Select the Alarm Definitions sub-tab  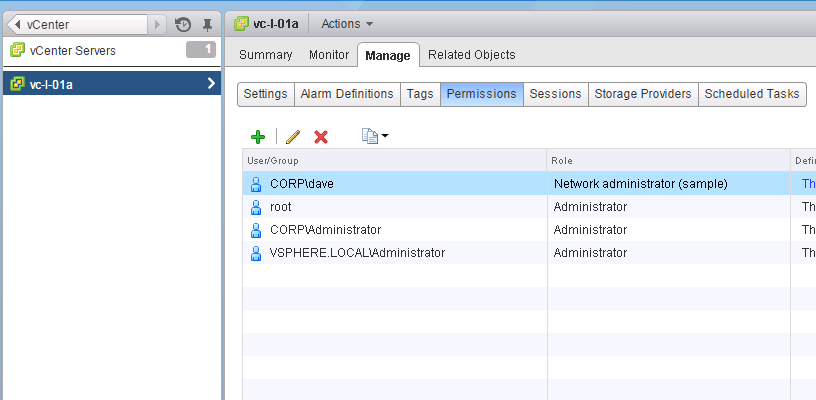coord(347,94)
